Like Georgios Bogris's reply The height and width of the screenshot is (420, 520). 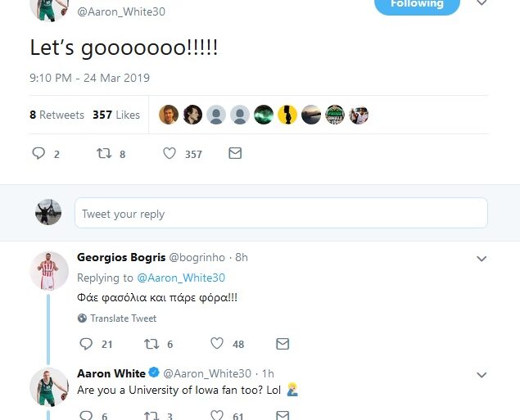tap(217, 344)
